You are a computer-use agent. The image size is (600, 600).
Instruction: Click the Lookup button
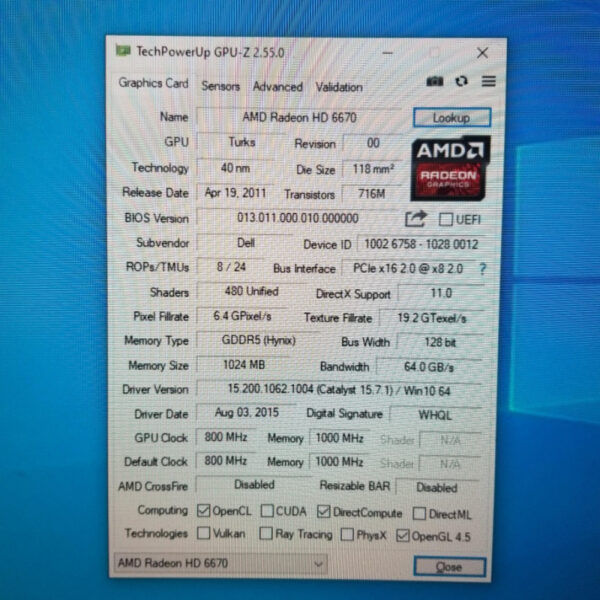[452, 117]
